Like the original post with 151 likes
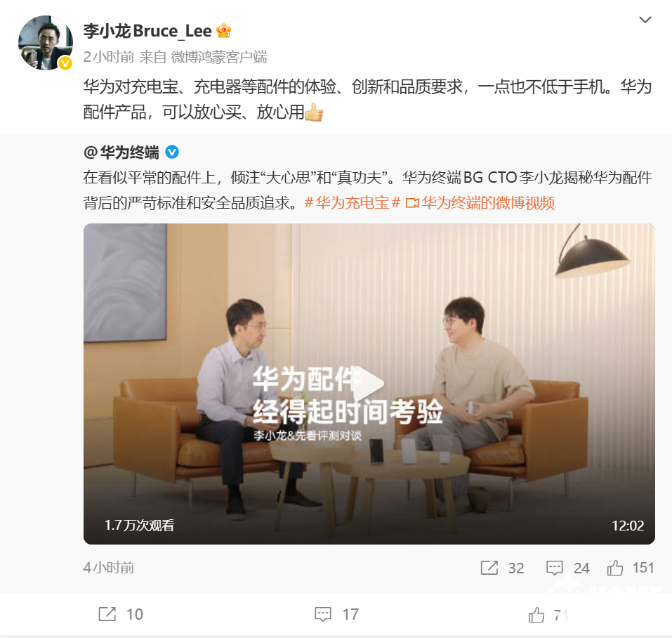672x638 pixels. point(615,568)
